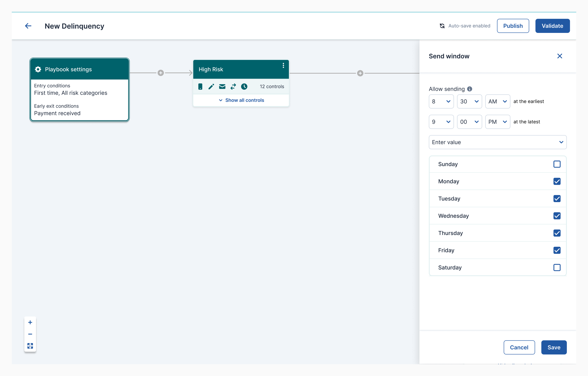Click the fit-to-screen expand icon
Image resolution: width=588 pixels, height=376 pixels.
pos(30,346)
